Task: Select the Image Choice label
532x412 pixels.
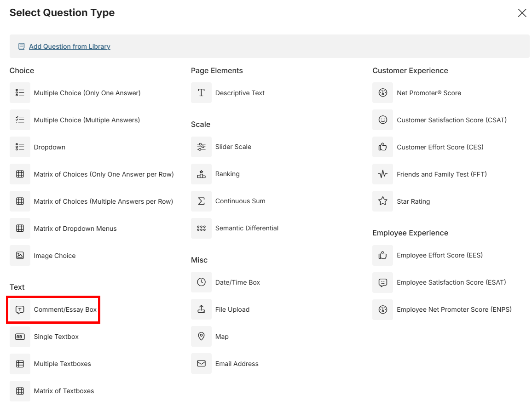Action: point(55,256)
